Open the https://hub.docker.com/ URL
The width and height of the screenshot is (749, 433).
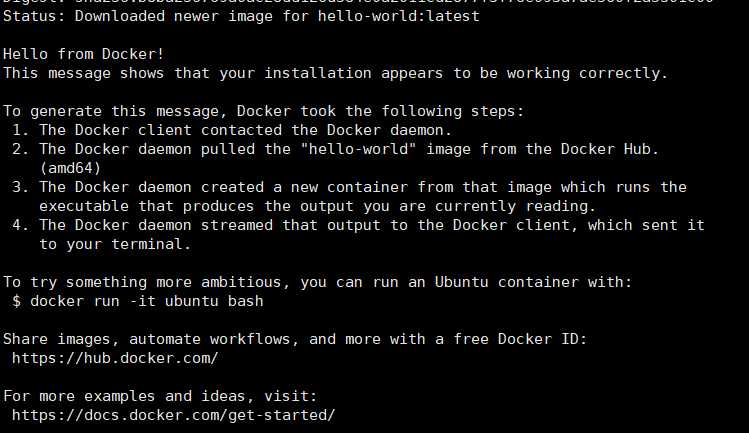click(x=115, y=358)
